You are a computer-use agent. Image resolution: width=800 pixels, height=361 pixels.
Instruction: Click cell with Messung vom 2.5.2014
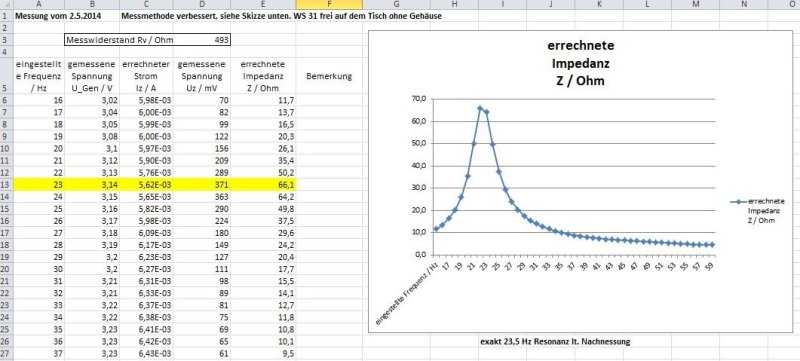[58, 16]
